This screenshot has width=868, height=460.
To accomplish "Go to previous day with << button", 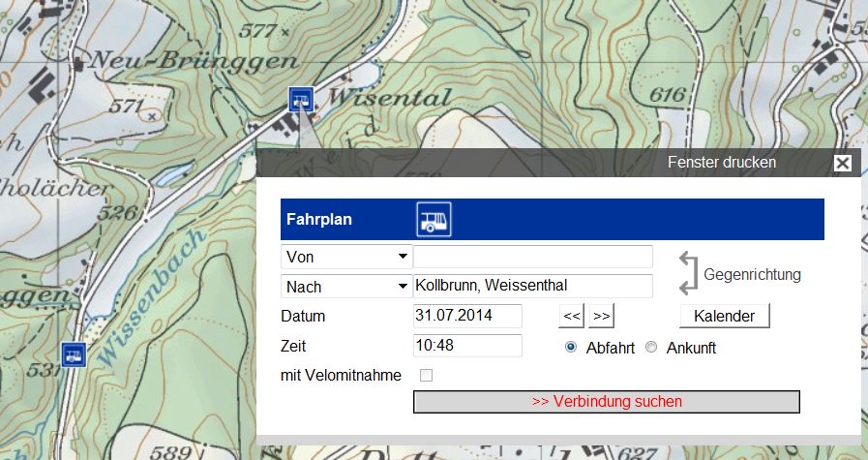I will point(572,316).
